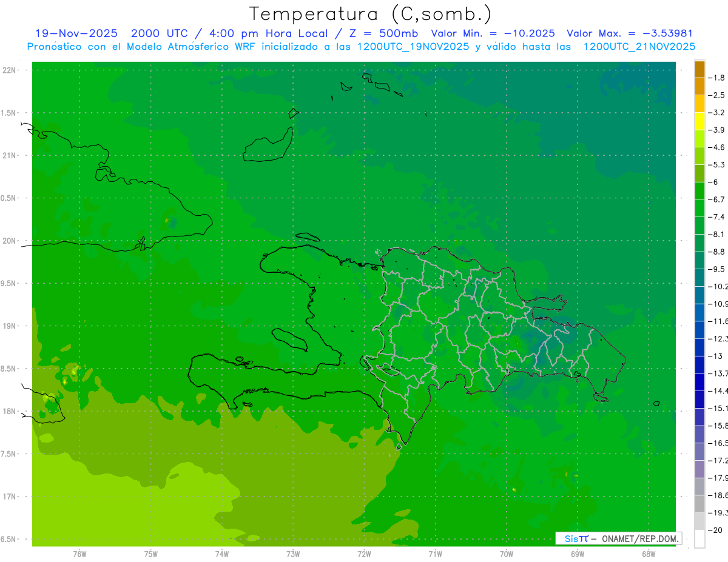
Task: Click the 19N latitude label
Action: tap(9, 326)
